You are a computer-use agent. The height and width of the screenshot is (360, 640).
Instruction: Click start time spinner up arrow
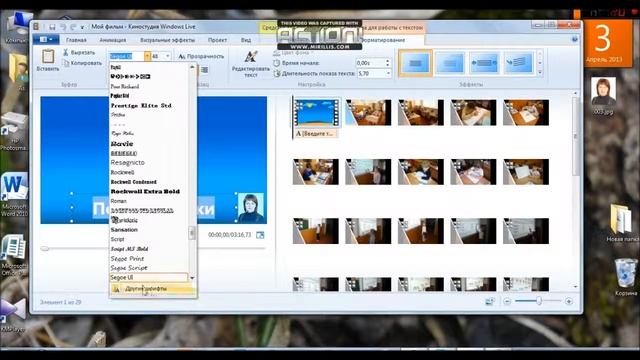(x=388, y=61)
